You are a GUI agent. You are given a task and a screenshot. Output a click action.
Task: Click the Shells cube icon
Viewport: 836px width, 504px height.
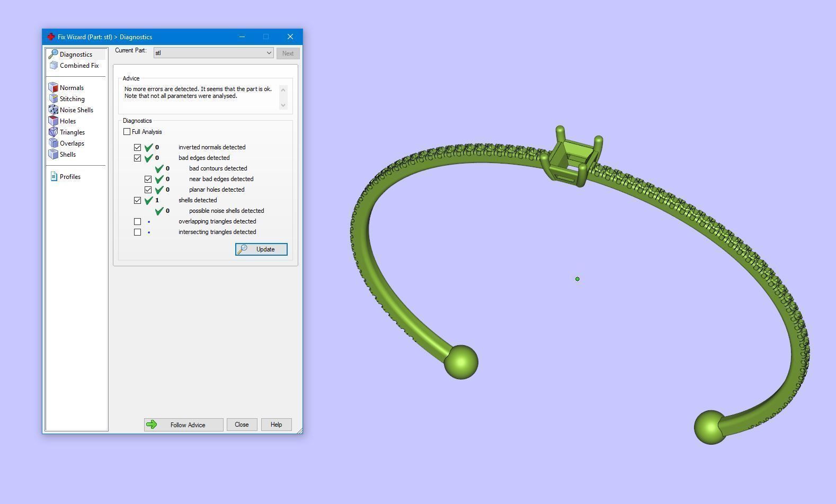click(53, 154)
